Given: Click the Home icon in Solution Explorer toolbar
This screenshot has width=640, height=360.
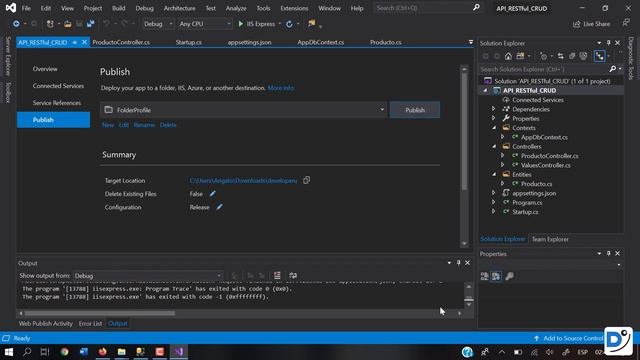Looking at the screenshot, I should pyautogui.click(x=508, y=56).
